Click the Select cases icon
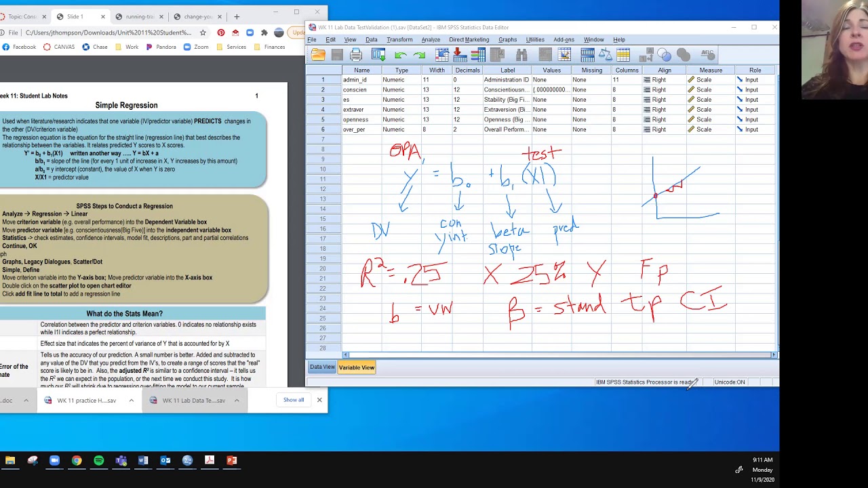Image resolution: width=868 pixels, height=488 pixels. click(x=623, y=55)
